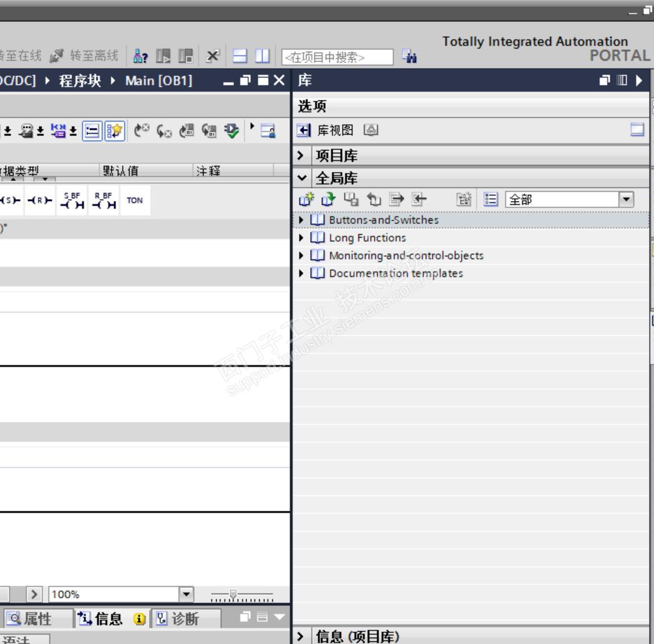Click the Main [OB1] breadcrumb
The height and width of the screenshot is (644, 654).
(x=159, y=80)
